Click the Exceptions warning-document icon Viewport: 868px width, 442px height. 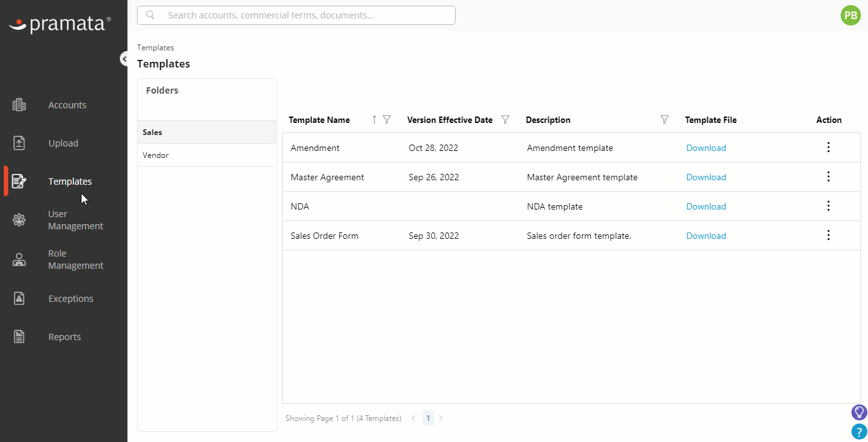click(x=19, y=298)
